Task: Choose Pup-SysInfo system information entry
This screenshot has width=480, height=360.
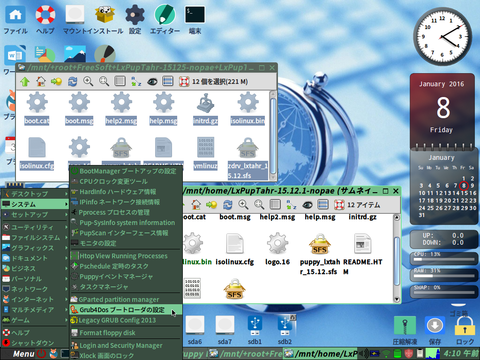Action: pos(126,222)
